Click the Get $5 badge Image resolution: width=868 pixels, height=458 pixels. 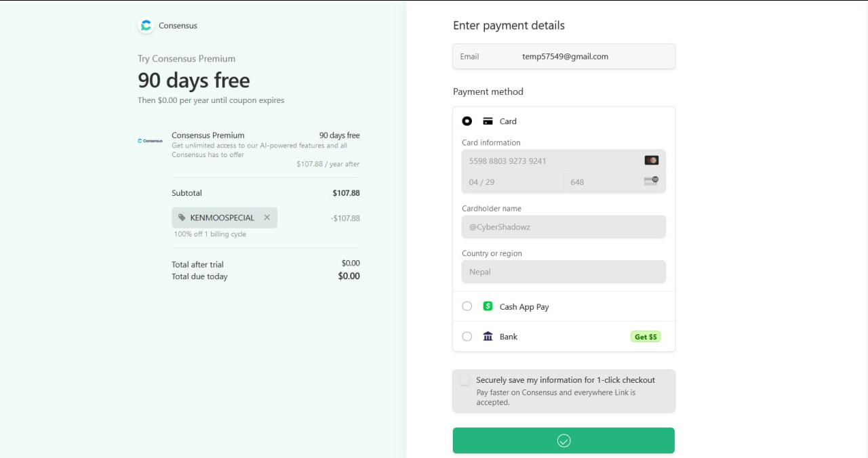(645, 337)
